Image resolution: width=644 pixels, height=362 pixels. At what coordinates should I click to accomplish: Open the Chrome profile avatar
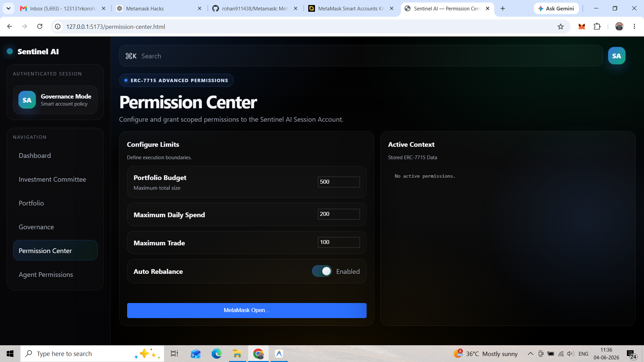(x=619, y=26)
